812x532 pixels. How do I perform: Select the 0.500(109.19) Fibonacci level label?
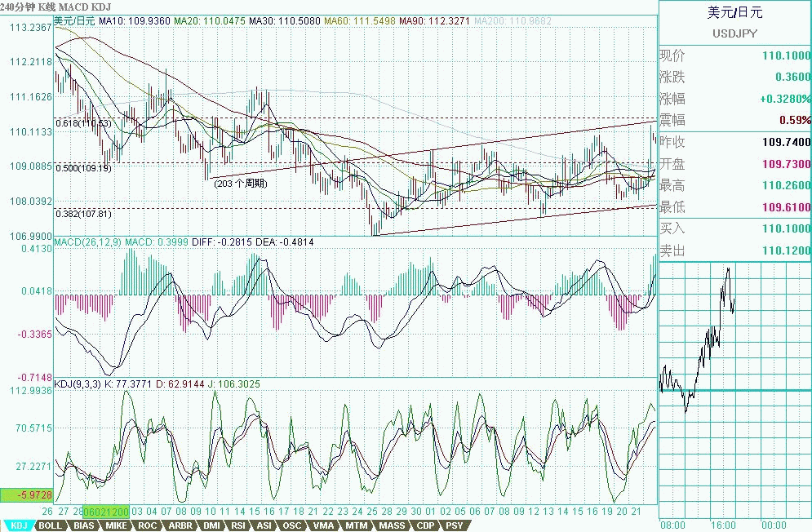83,168
